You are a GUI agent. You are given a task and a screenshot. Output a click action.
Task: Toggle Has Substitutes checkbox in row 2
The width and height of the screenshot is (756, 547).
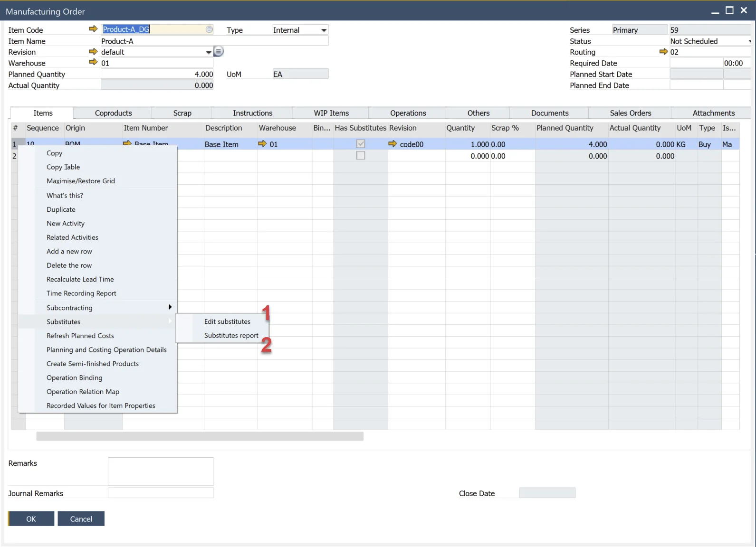(x=361, y=155)
